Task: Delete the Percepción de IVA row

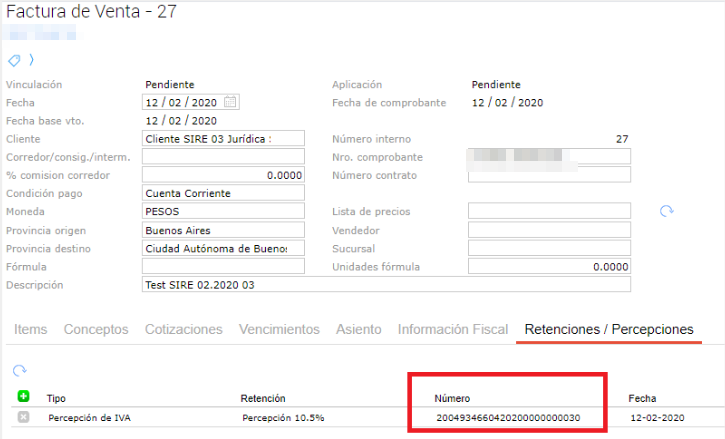Action: coord(23,417)
